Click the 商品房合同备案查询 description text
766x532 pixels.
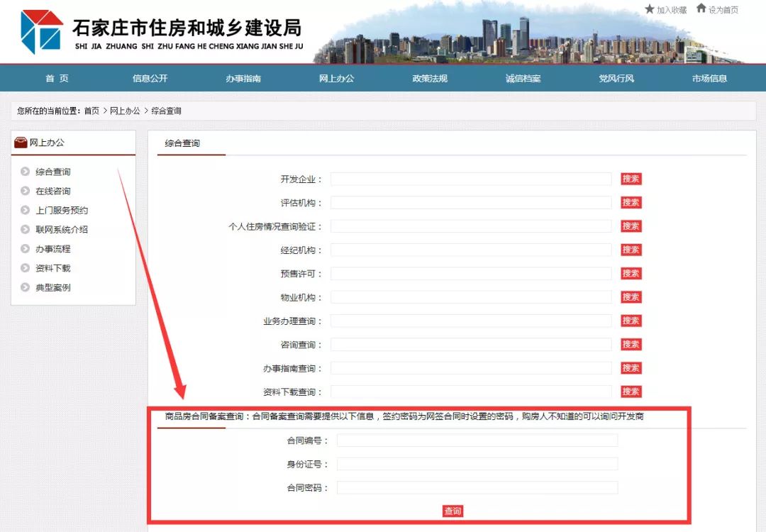pyautogui.click(x=404, y=416)
